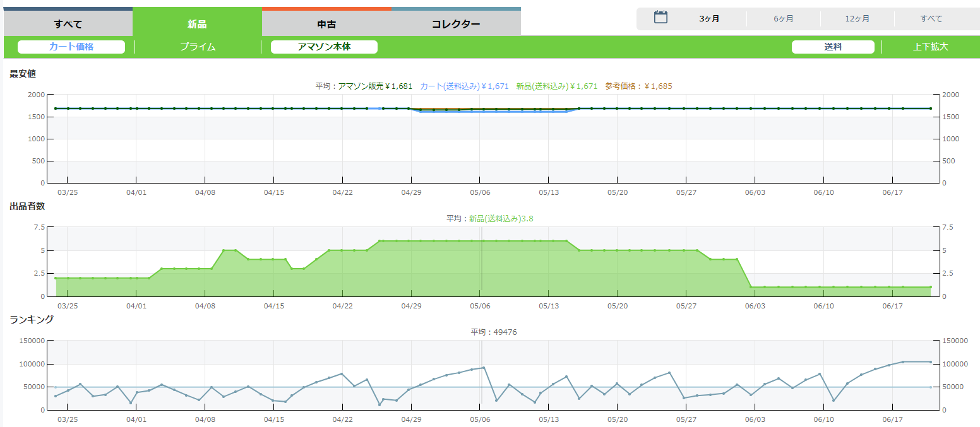
Task: Toggle the カート価格 filter
Action: click(71, 47)
